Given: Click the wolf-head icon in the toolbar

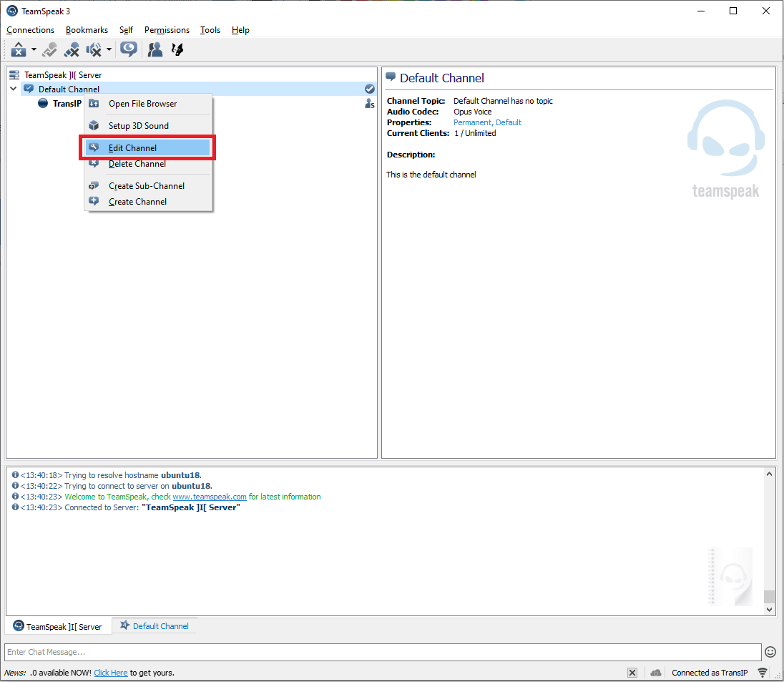Looking at the screenshot, I should 177,49.
